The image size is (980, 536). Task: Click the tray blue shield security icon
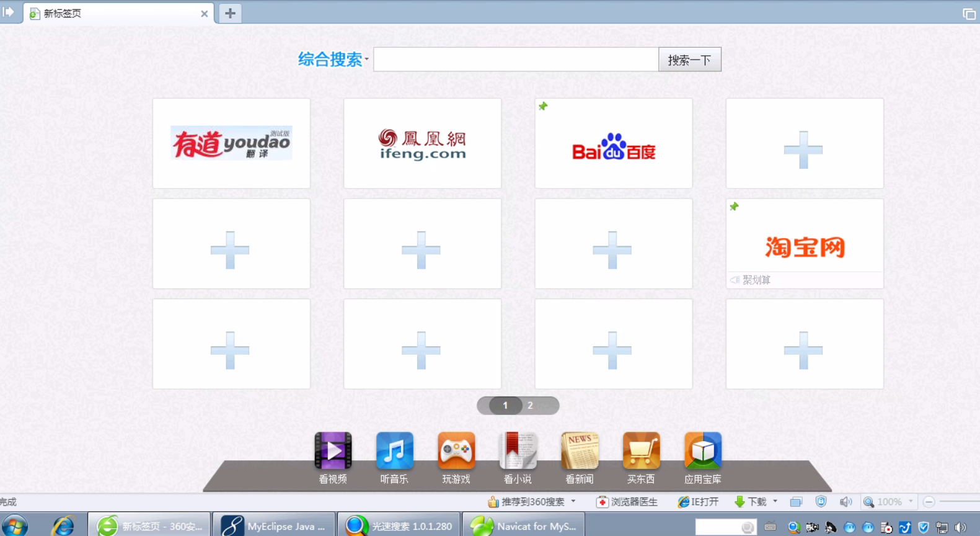(924, 527)
